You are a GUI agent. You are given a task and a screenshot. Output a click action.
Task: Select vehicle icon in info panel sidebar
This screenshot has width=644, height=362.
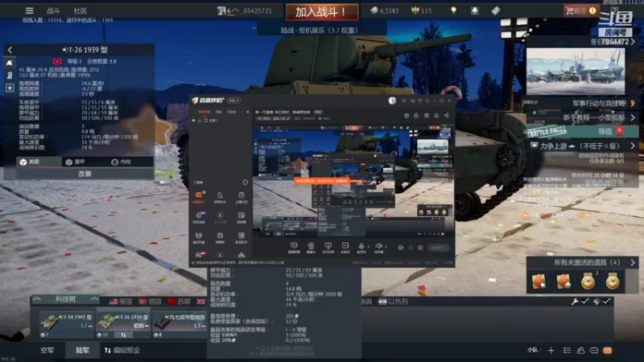(x=10, y=64)
